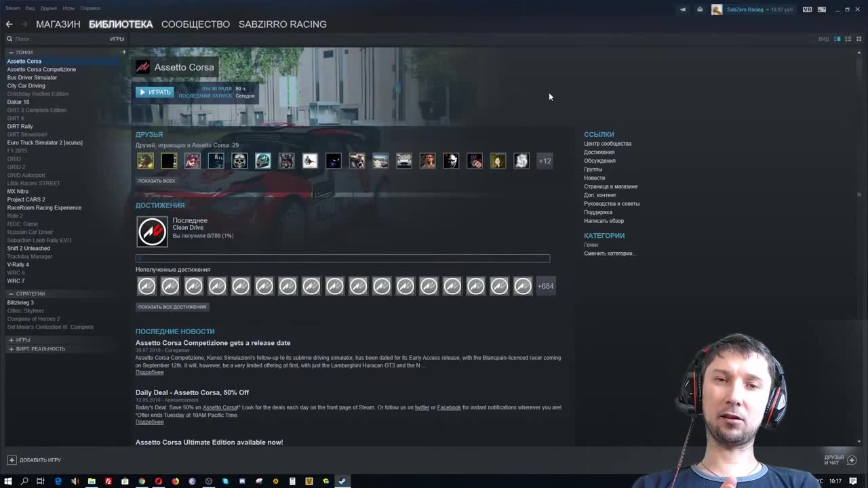
Task: Click the achievements progress bar
Action: [x=342, y=258]
